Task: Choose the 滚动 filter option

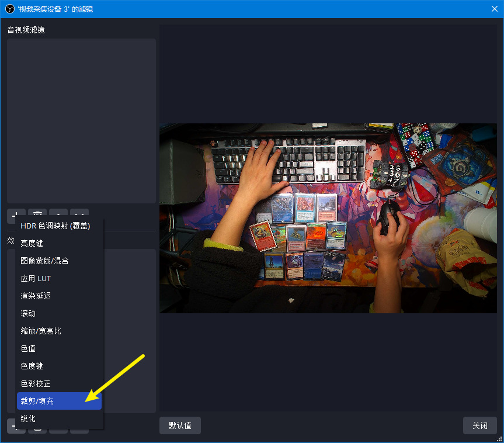Action: (59, 313)
